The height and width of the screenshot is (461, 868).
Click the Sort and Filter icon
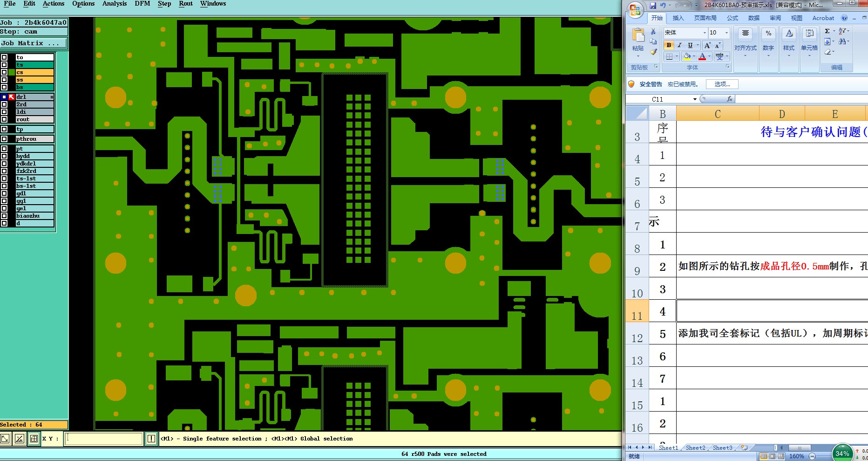click(842, 31)
